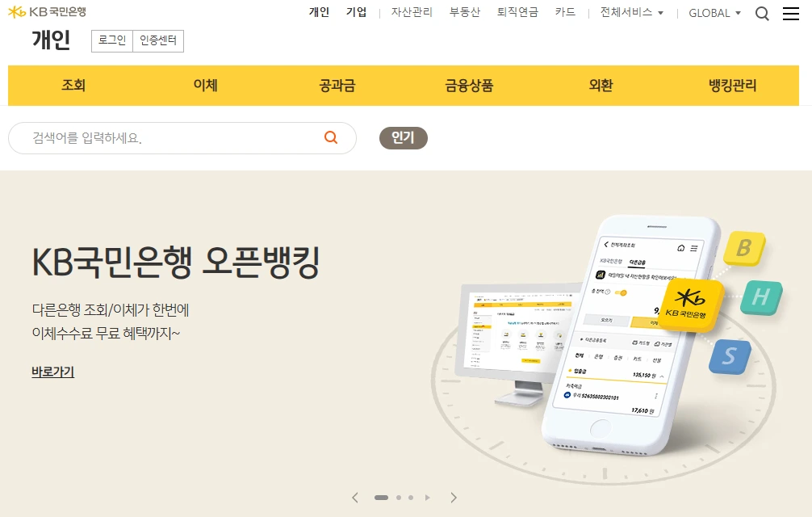812x517 pixels.
Task: Expand the 전체서비스 dropdown
Action: [631, 12]
